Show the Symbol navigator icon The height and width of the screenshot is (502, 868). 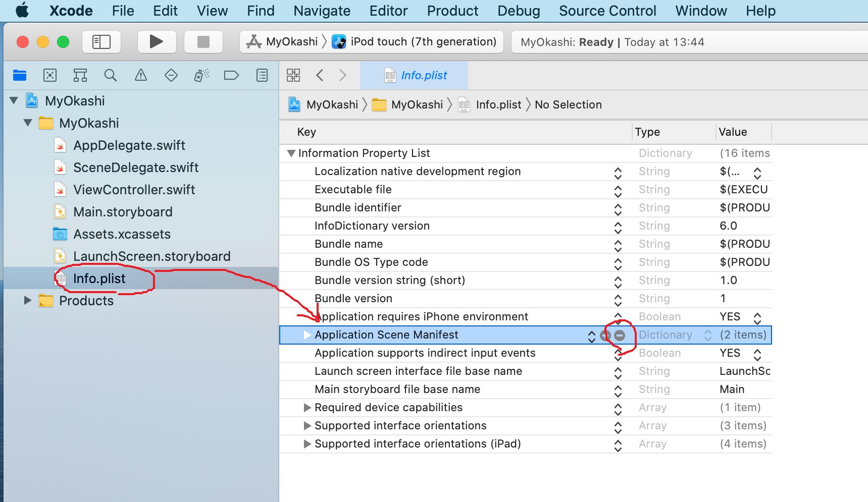[x=80, y=75]
